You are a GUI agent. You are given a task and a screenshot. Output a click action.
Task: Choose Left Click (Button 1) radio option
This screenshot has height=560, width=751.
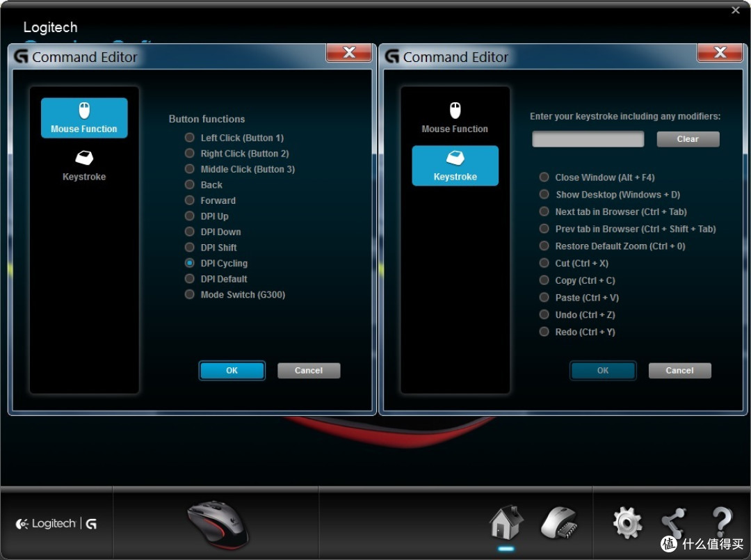[190, 138]
